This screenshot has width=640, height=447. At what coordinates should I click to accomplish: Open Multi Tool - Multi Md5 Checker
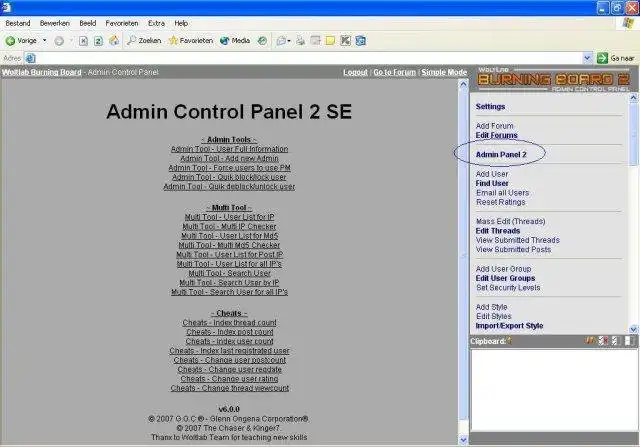pos(229,245)
